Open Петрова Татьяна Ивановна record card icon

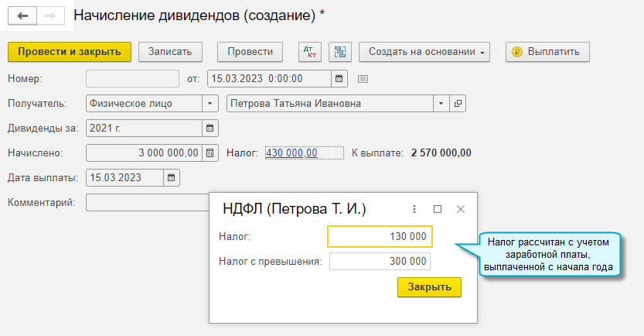pos(458,103)
